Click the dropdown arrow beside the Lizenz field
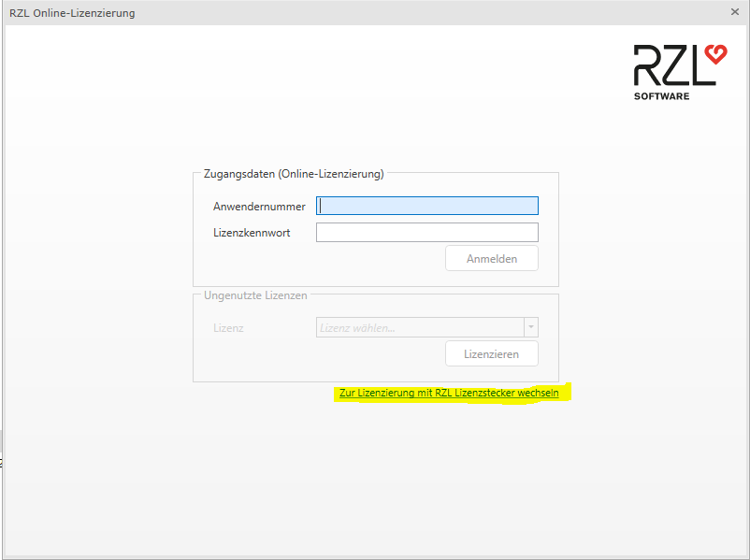This screenshot has height=560, width=750. (531, 327)
